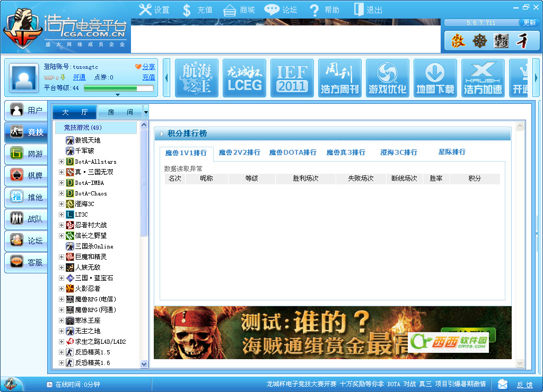Open the dropdown arrow beside 房间 tab
Image resolution: width=543 pixels, height=392 pixels.
(x=146, y=112)
